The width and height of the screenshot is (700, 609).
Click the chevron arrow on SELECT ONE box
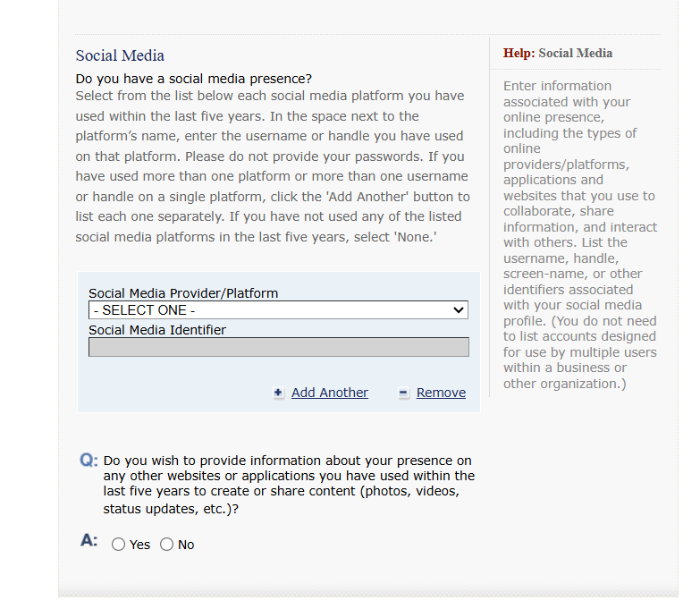coord(458,309)
